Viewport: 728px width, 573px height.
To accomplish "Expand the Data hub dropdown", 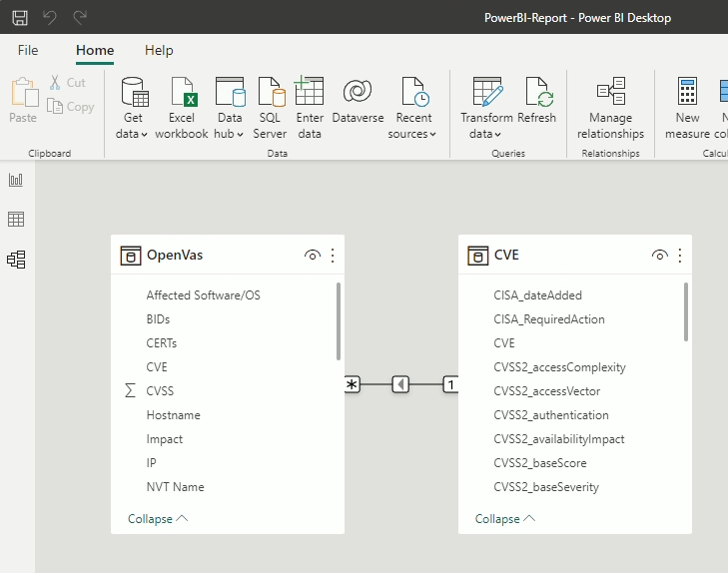I will pos(230,108).
